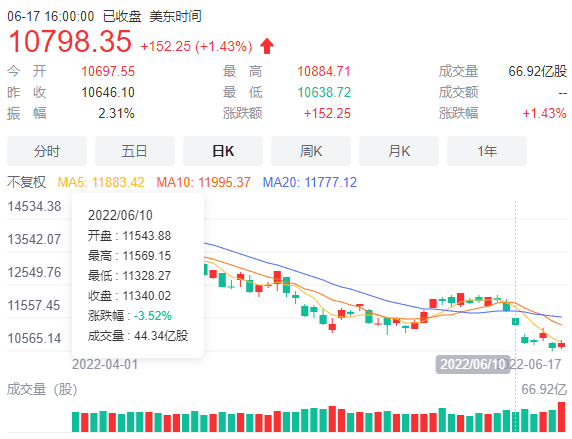Click the amplitude value 2.31%

point(116,113)
